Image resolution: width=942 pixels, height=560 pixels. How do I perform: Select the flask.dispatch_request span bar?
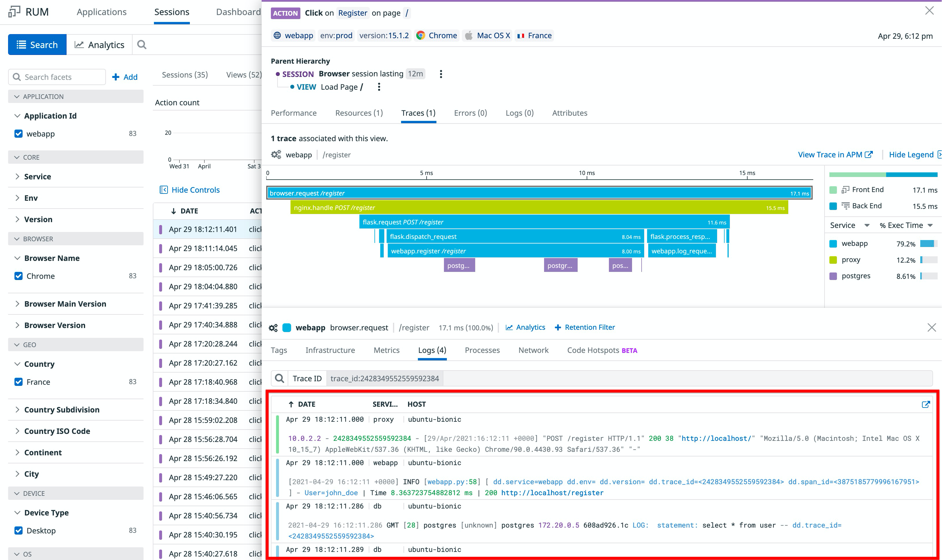[515, 237]
